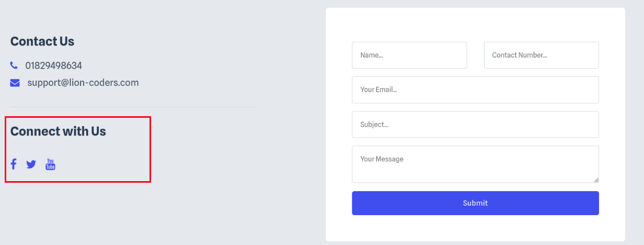
Task: Click the support@lion-coders.com email address
Action: [83, 83]
